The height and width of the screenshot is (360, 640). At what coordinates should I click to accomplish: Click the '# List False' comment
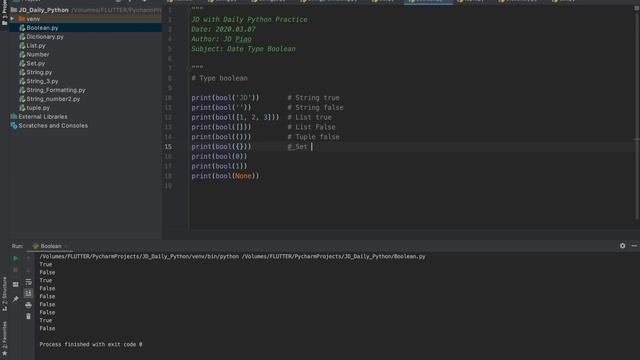point(311,127)
